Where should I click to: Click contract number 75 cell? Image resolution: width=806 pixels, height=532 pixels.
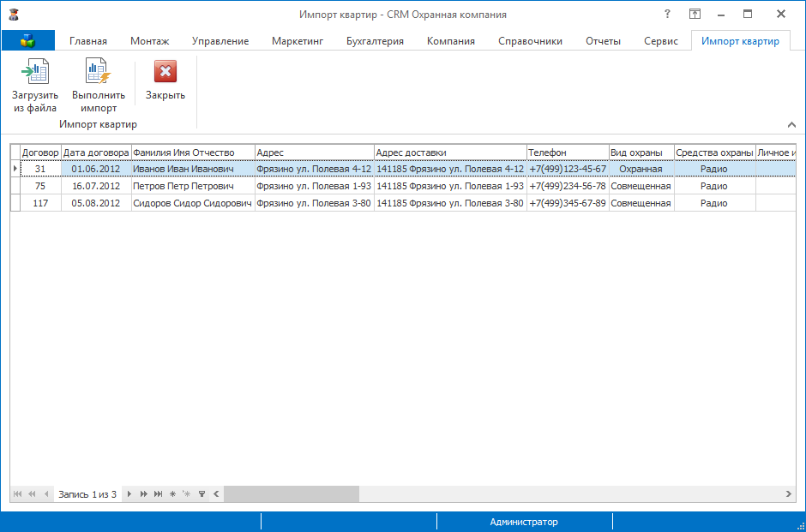40,186
